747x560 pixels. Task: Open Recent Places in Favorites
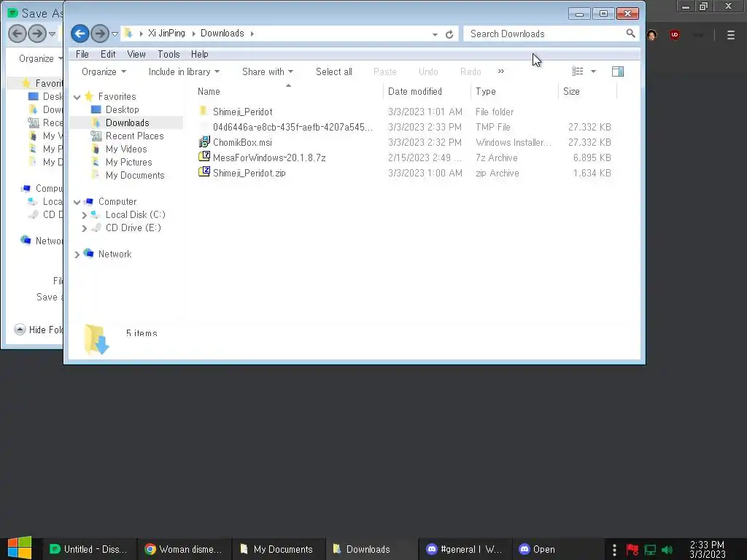(x=134, y=136)
